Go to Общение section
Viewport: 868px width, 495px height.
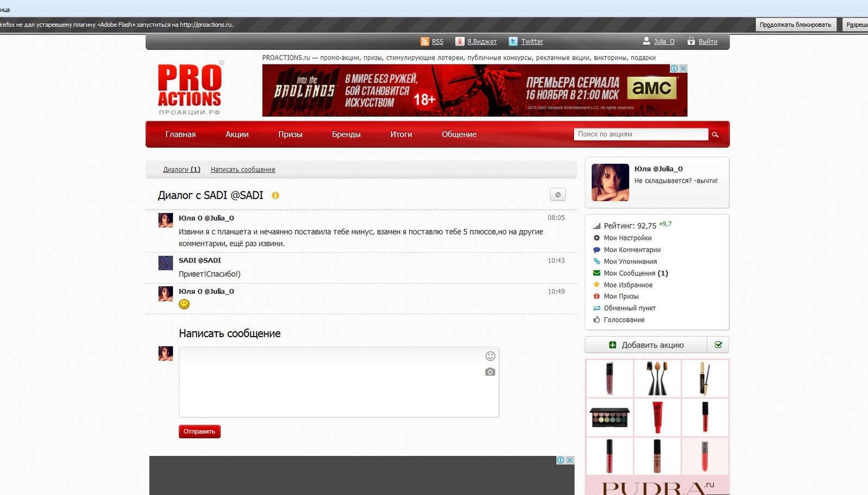pos(459,134)
